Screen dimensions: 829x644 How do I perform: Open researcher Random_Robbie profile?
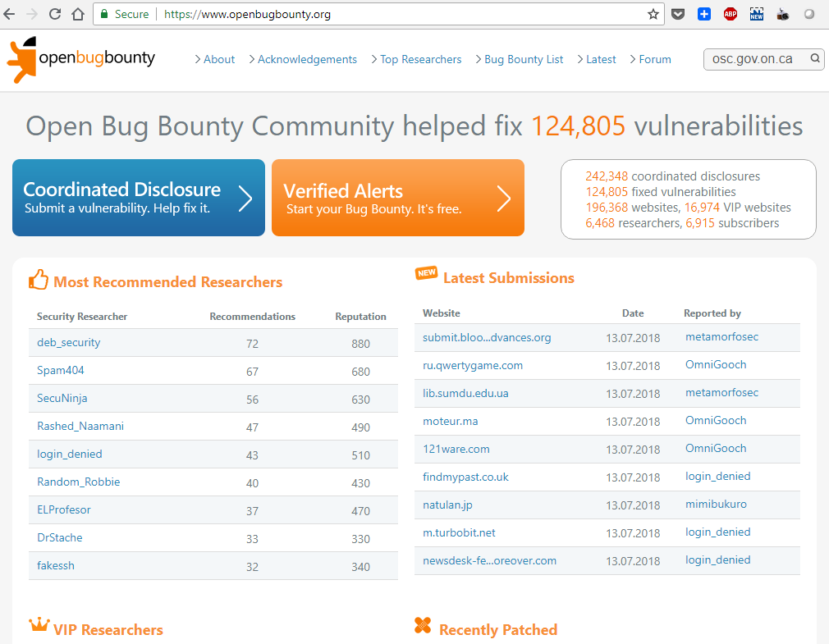point(78,482)
